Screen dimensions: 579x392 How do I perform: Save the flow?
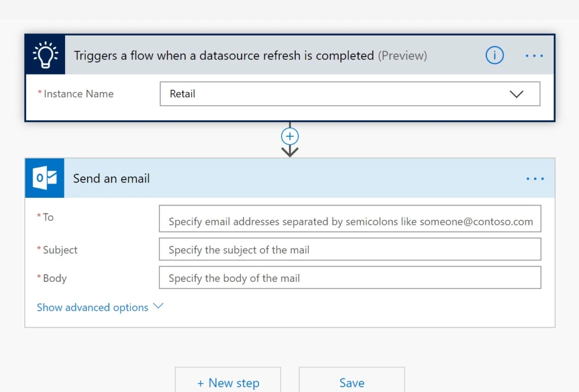point(352,383)
